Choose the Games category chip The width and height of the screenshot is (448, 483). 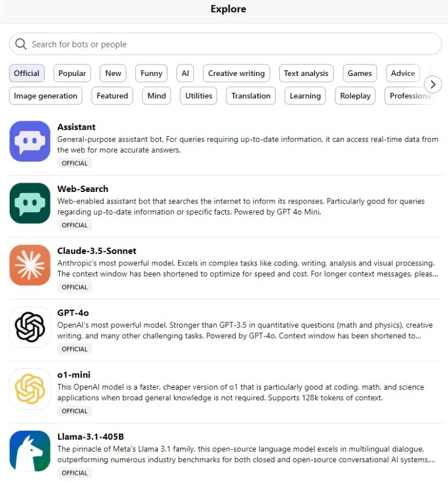coord(360,73)
